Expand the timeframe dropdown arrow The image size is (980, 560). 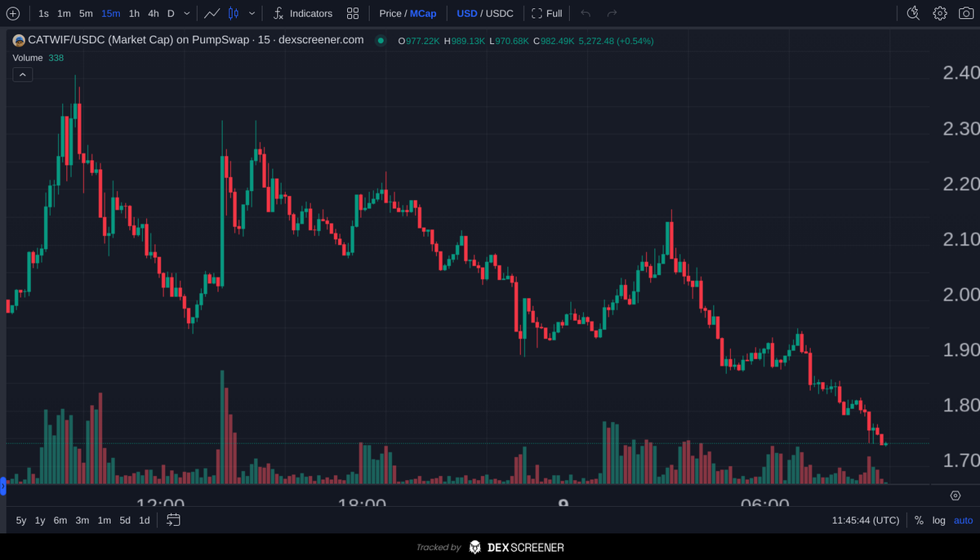pyautogui.click(x=187, y=13)
